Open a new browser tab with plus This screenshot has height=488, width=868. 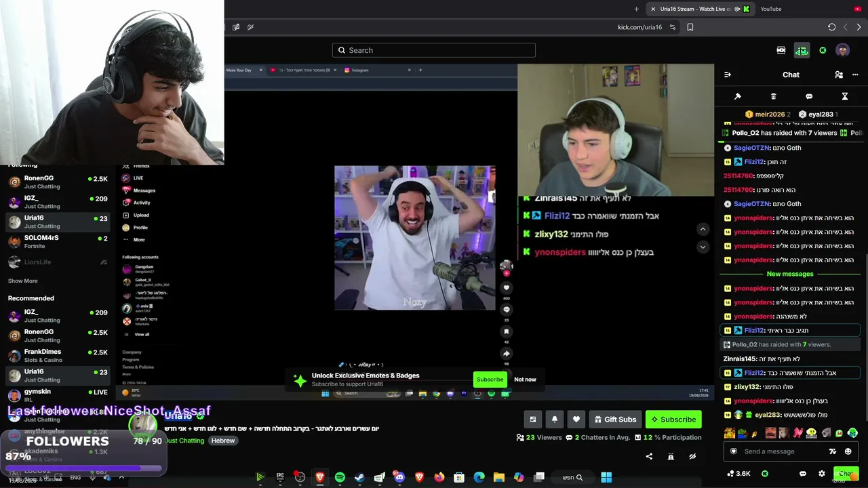pyautogui.click(x=636, y=9)
